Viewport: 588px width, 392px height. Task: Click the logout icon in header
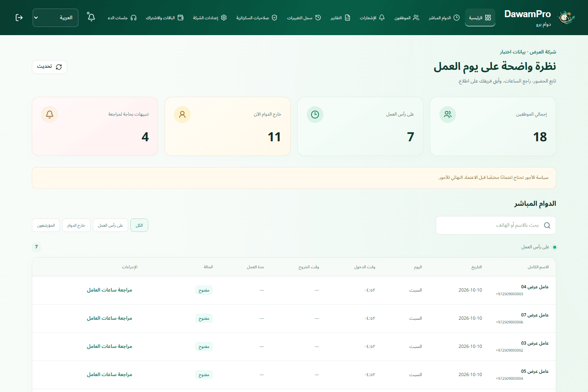coord(19,18)
